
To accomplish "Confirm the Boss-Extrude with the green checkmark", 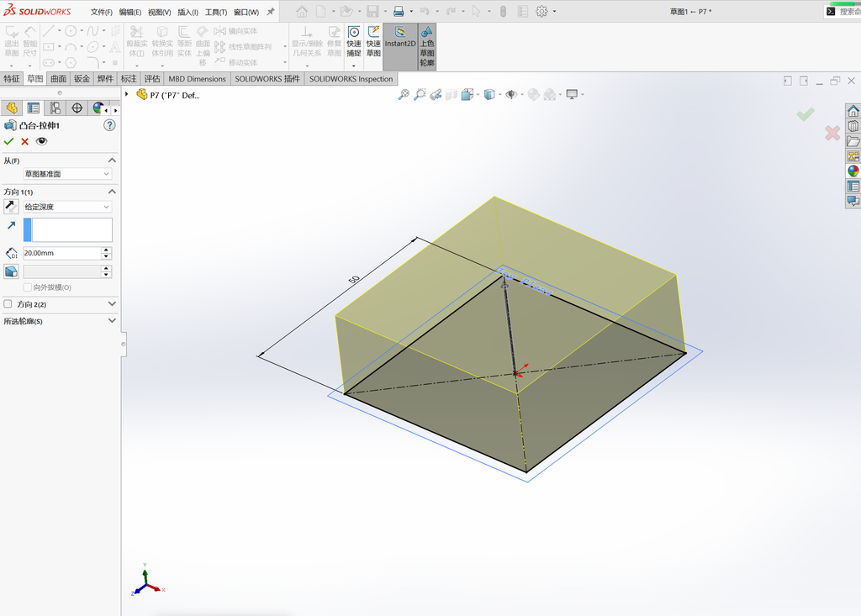I will click(8, 142).
